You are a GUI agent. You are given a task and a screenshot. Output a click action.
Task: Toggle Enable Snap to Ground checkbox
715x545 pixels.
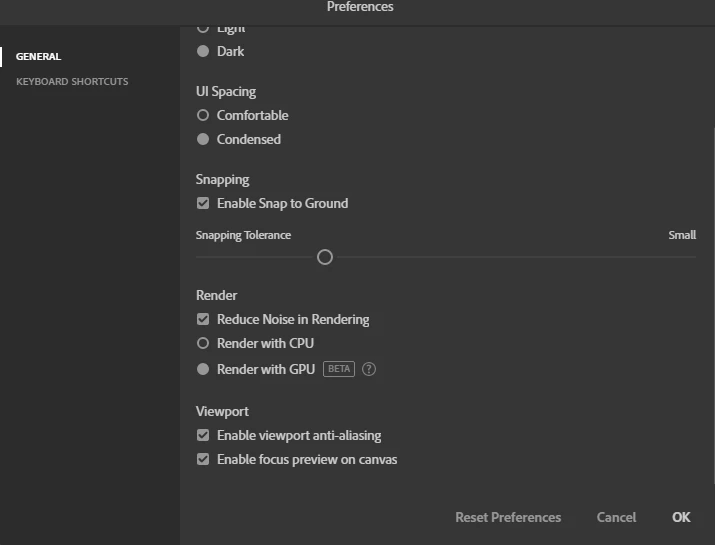pos(203,203)
